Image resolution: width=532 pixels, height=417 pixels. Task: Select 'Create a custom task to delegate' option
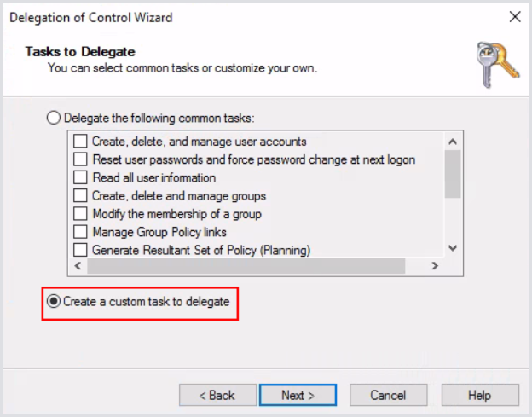(x=55, y=302)
